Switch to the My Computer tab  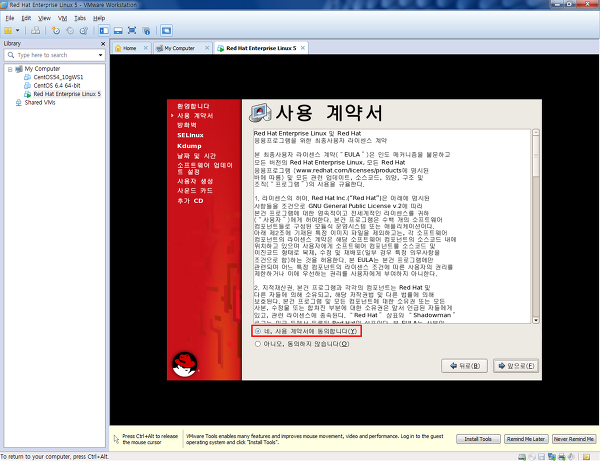[x=179, y=48]
